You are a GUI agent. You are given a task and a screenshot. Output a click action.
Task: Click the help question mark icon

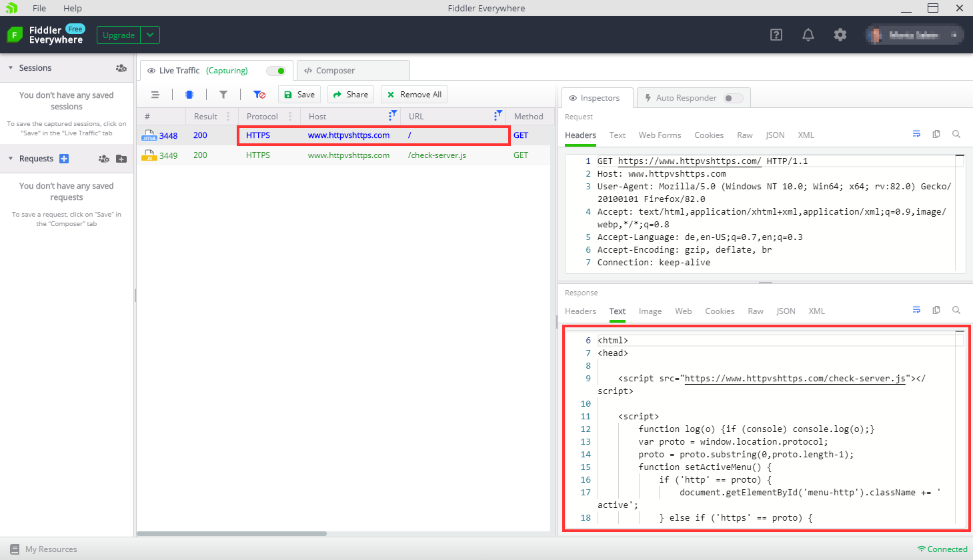tap(776, 35)
